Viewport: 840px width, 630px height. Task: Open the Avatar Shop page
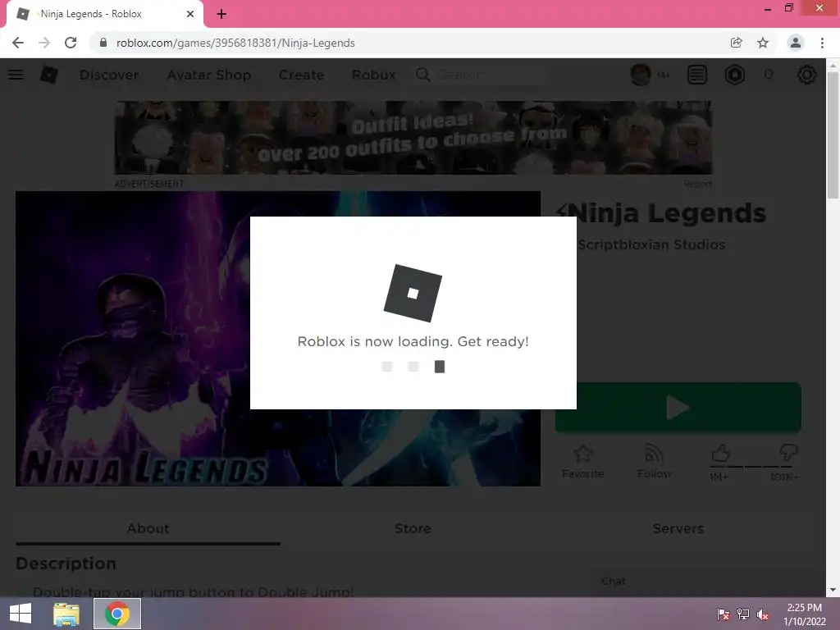(209, 75)
